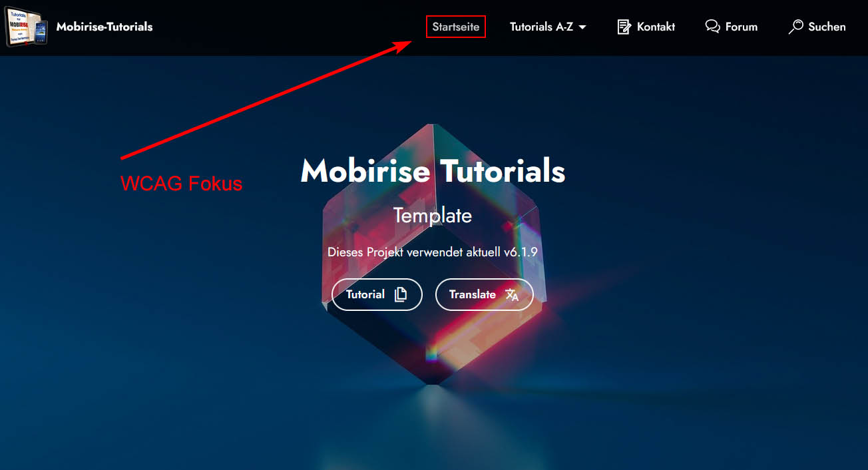Select the Suchen text in navbar
Viewport: 868px width, 470px height.
[827, 27]
